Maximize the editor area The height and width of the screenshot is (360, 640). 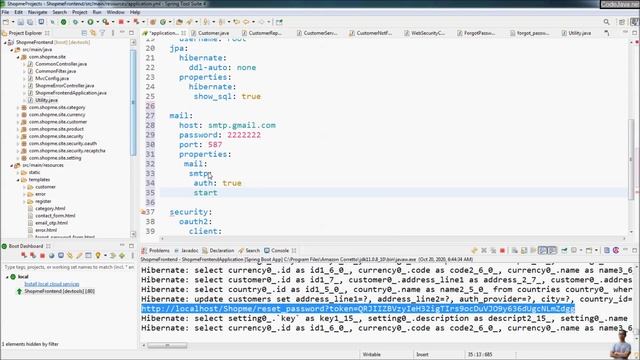(634, 33)
